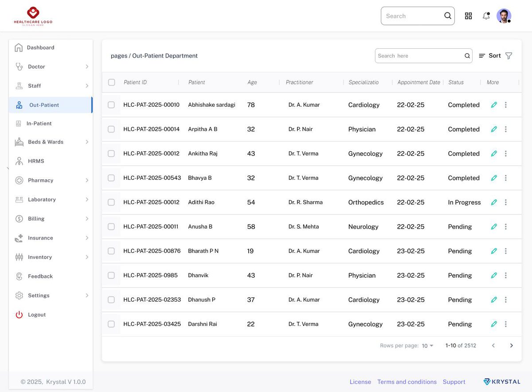532x392 pixels.
Task: Open more options for Arpitha A B
Action: pyautogui.click(x=506, y=129)
